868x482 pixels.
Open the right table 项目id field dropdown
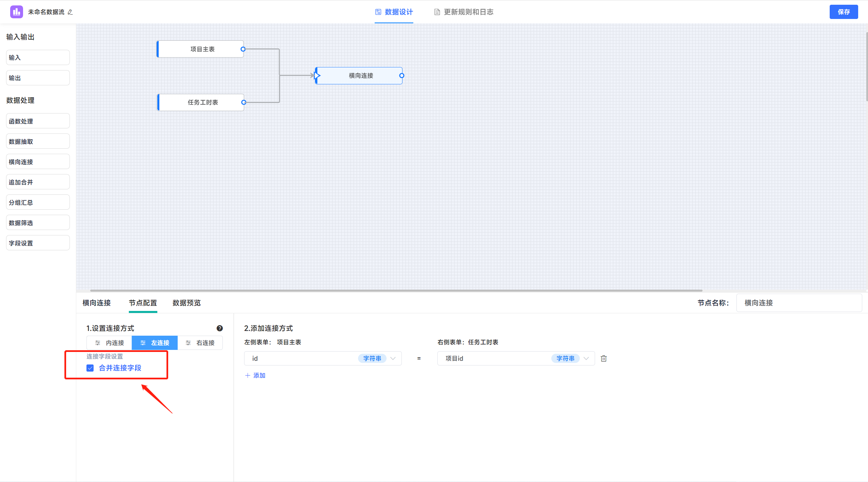[x=516, y=358]
